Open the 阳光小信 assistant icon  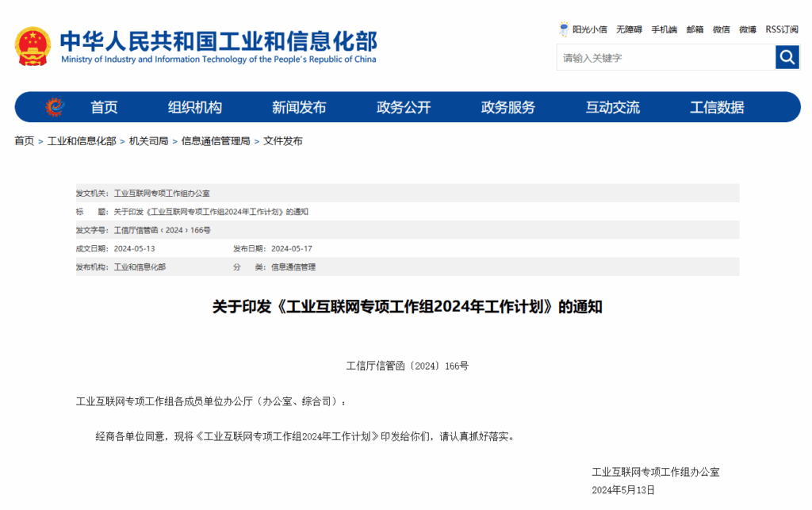click(x=564, y=29)
